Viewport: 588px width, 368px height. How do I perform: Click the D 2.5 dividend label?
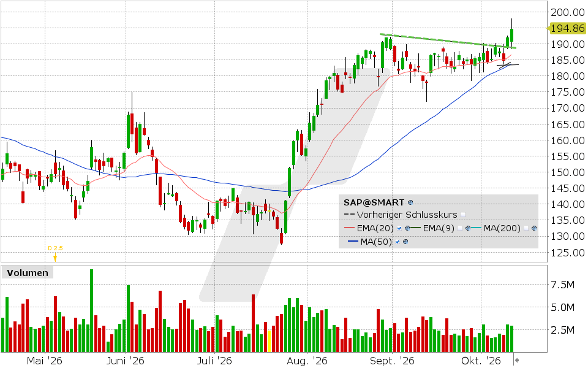click(x=55, y=248)
